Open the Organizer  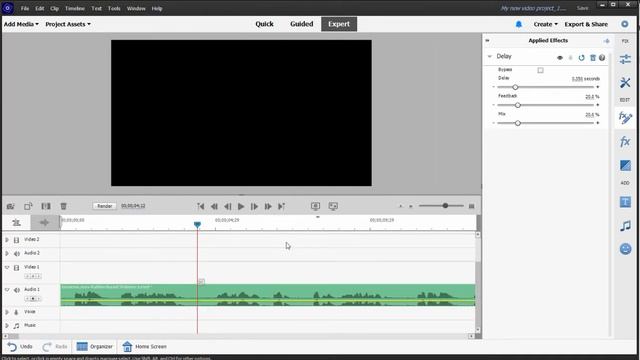click(x=94, y=347)
